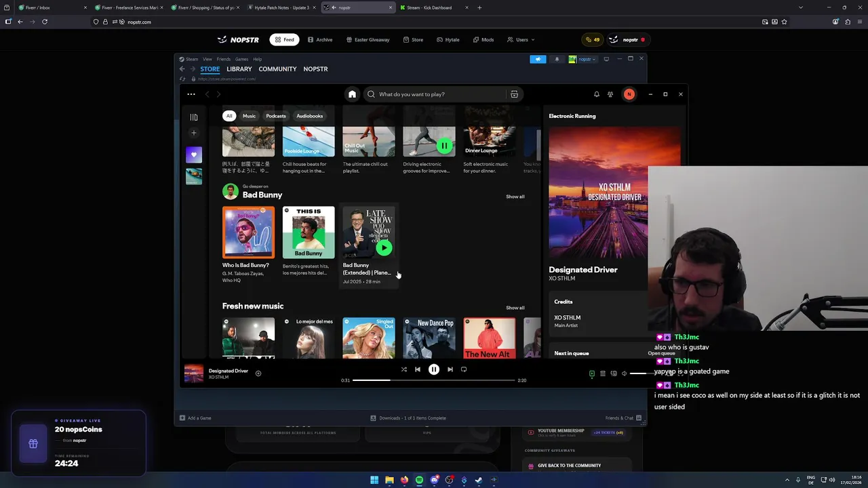Click Add a Game in Steam
Image resolution: width=868 pixels, height=488 pixels.
pos(195,418)
